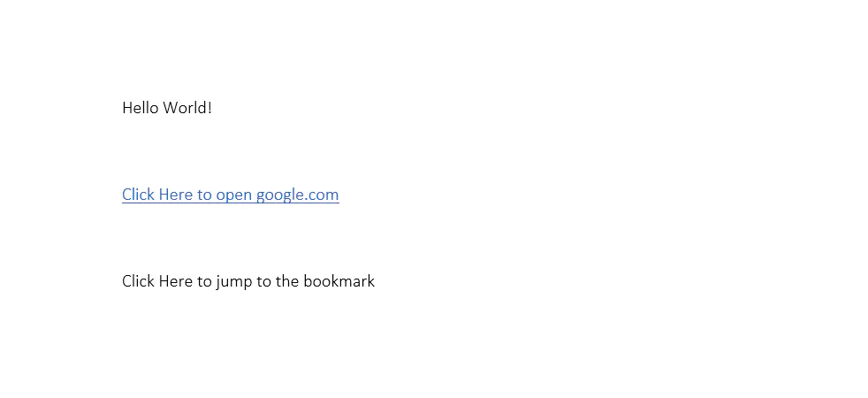This screenshot has width=868, height=398.
Task: Click the word "Hello" in first line
Action: click(140, 108)
